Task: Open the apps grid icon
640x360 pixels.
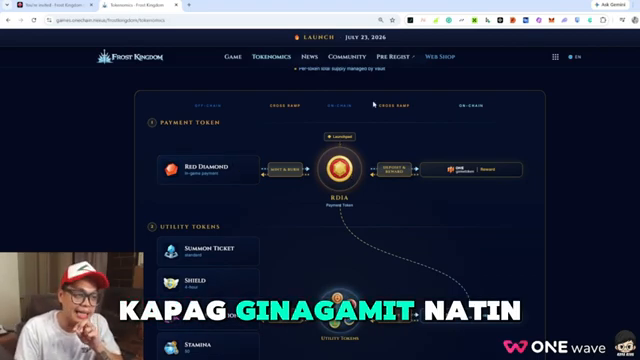Action: [x=556, y=57]
